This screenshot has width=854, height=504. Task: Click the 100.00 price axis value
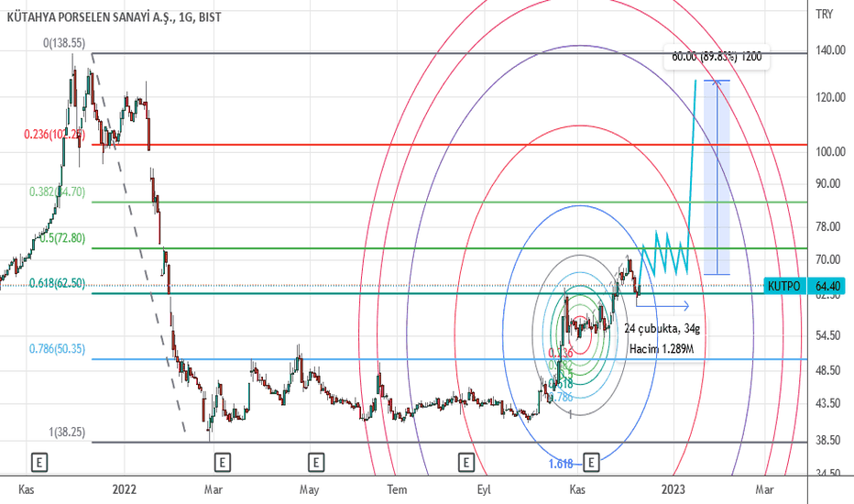(x=830, y=151)
